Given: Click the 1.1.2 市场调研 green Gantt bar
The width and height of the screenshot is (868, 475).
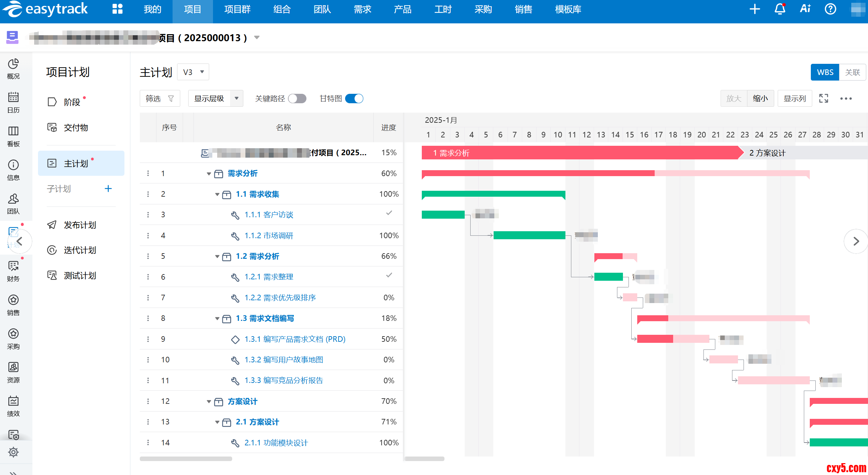Looking at the screenshot, I should pos(529,235).
